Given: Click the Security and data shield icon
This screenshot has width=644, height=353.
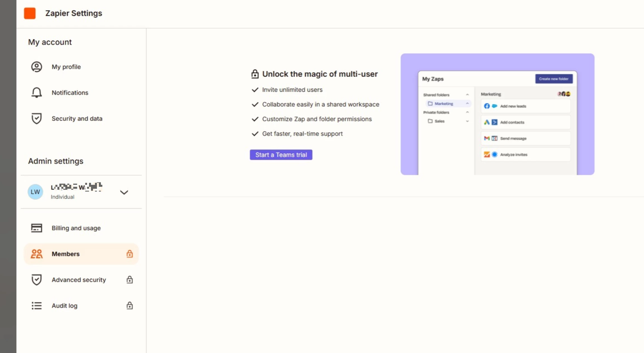Looking at the screenshot, I should [36, 119].
